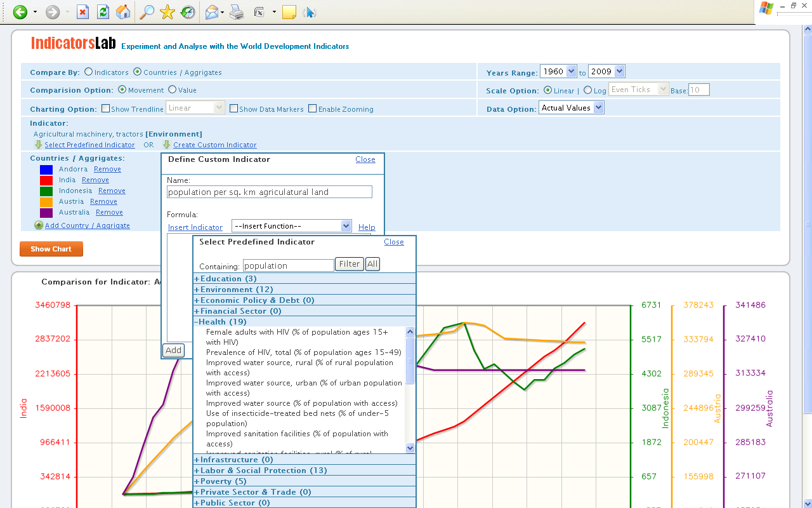This screenshot has width=812, height=508.
Task: Click Containing filter text field
Action: [x=289, y=265]
